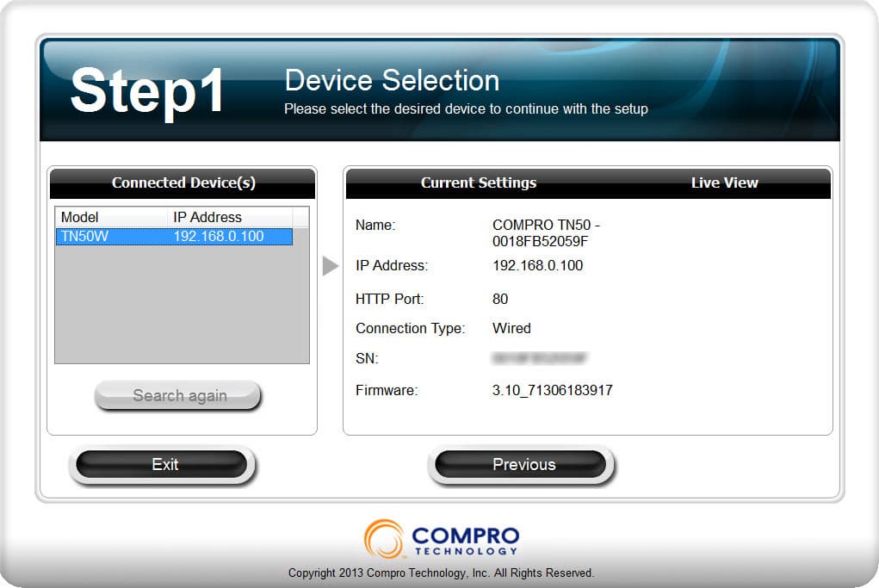Image resolution: width=879 pixels, height=588 pixels.
Task: Click the Compro Technology logo
Action: 441,539
